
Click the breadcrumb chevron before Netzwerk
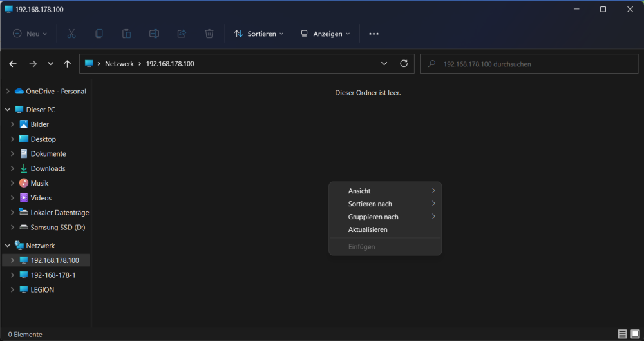[x=99, y=64]
